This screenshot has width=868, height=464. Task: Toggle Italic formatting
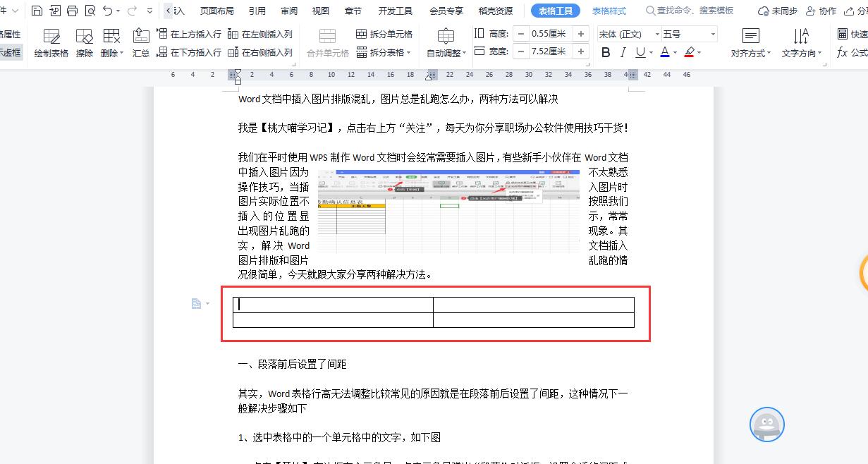(623, 52)
